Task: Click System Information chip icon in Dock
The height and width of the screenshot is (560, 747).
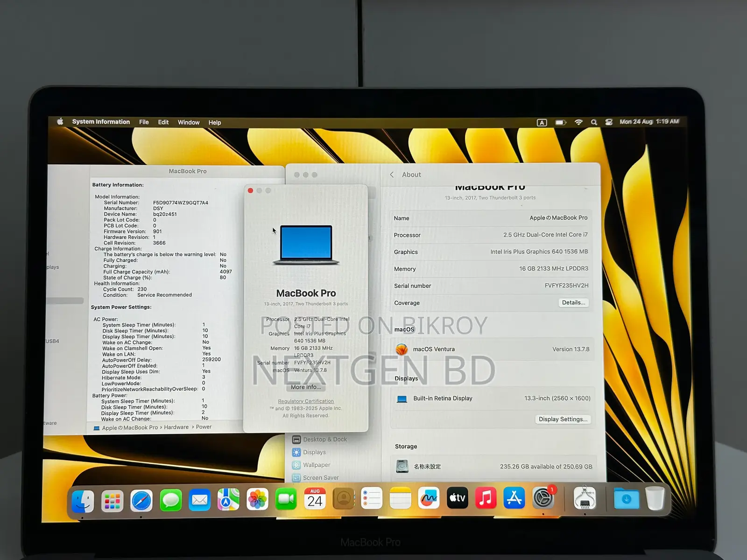Action: [x=585, y=498]
